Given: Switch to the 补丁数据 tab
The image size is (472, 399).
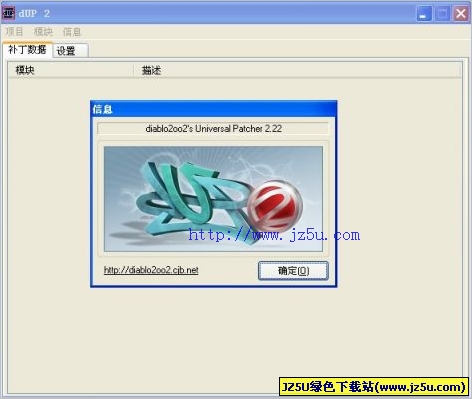Looking at the screenshot, I should [x=27, y=50].
